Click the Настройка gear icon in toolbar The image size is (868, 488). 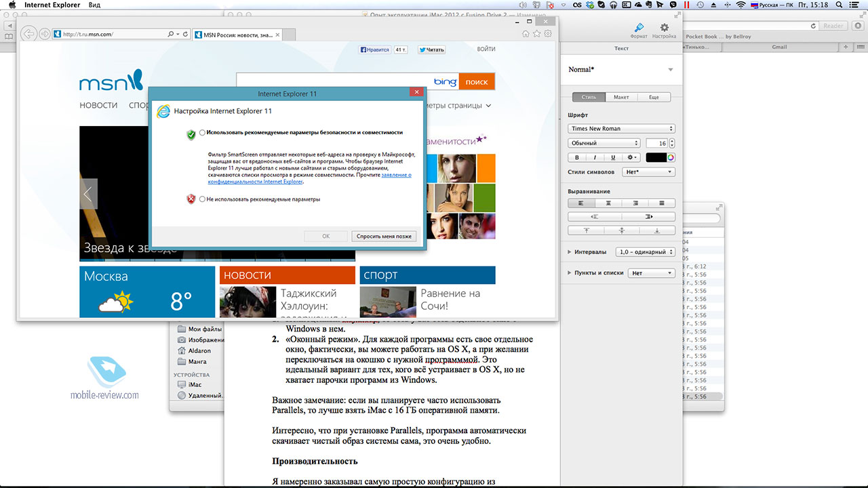click(664, 28)
